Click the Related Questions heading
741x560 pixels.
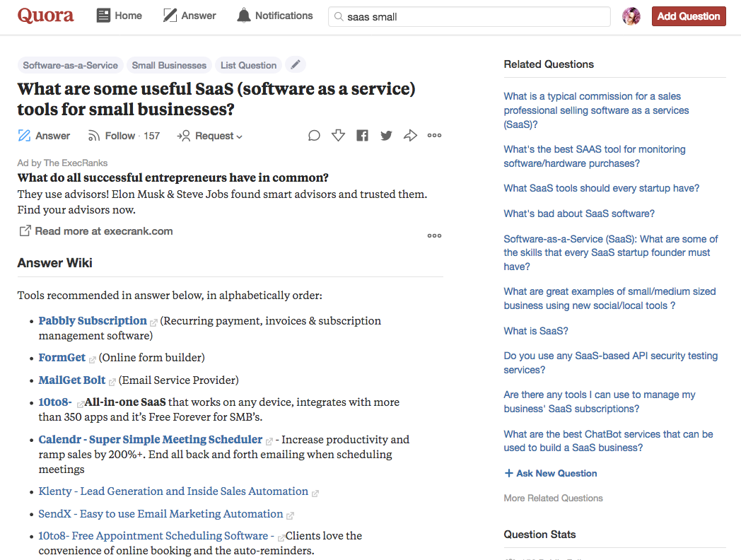coord(549,64)
